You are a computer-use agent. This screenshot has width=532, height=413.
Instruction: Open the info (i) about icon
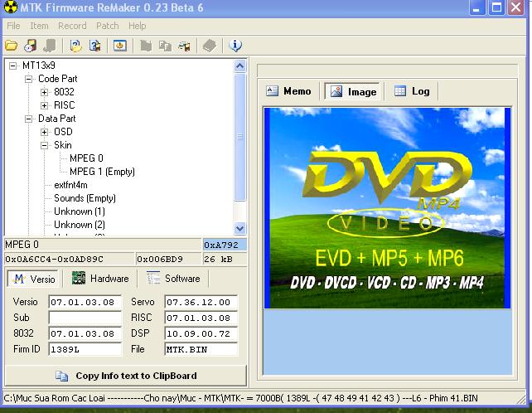point(235,45)
